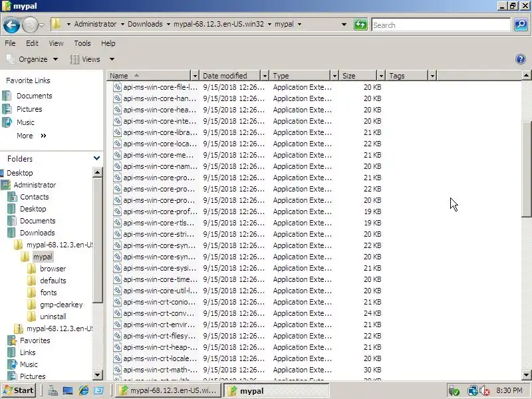Select Links in the folder tree

coord(27,352)
